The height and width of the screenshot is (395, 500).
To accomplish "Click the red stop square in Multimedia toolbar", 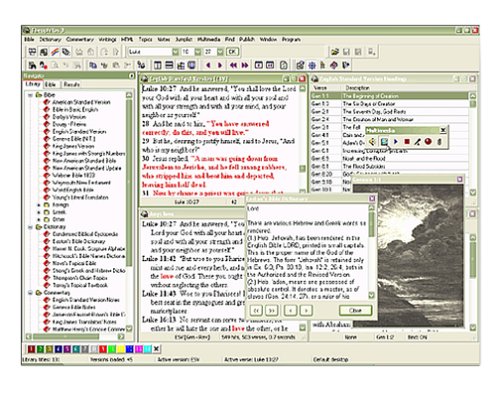I will click(x=407, y=142).
